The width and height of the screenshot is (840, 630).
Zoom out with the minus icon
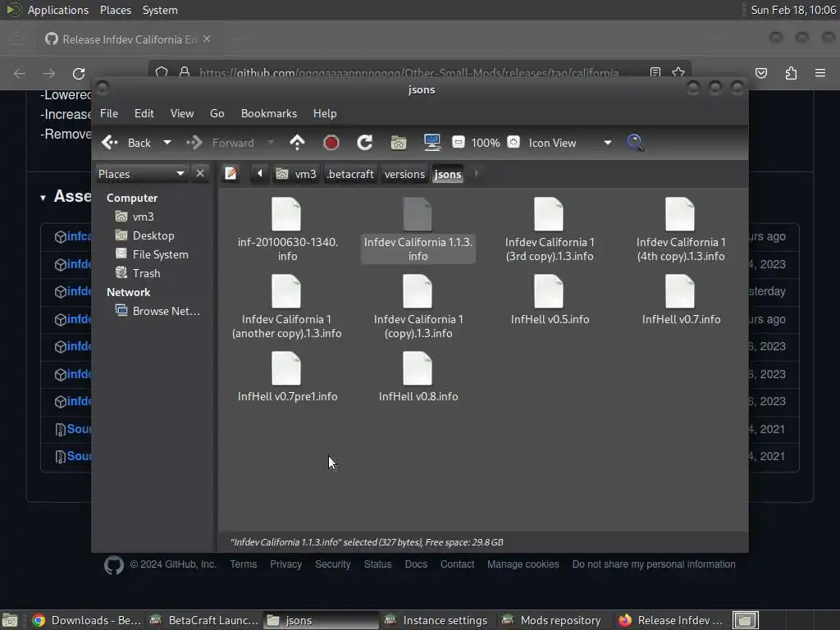pos(459,142)
